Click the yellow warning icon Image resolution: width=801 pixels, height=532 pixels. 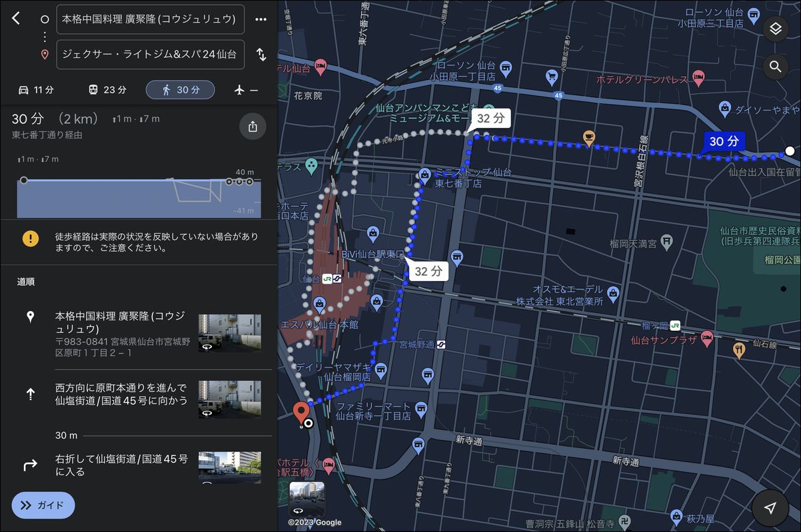(30, 238)
